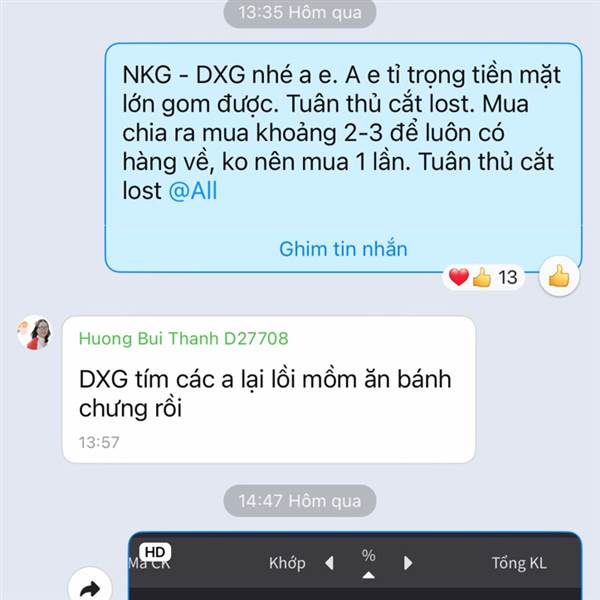Tap the thumbs-up quick reaction button
This screenshot has height=600, width=600.
coord(559,276)
